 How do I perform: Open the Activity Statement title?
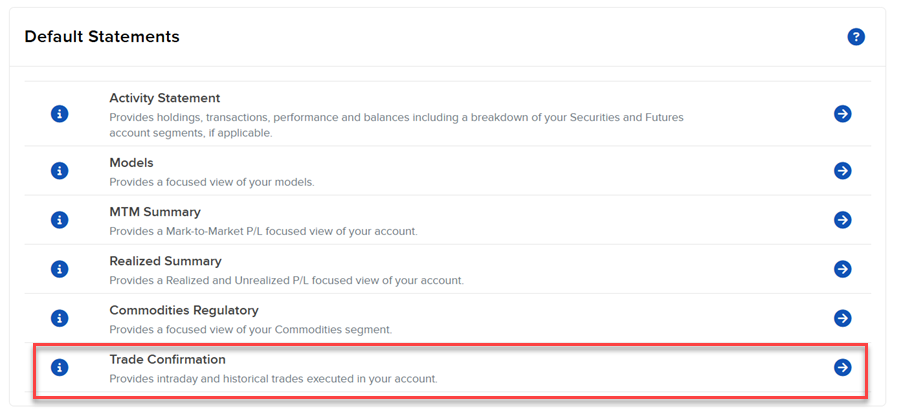click(x=164, y=98)
